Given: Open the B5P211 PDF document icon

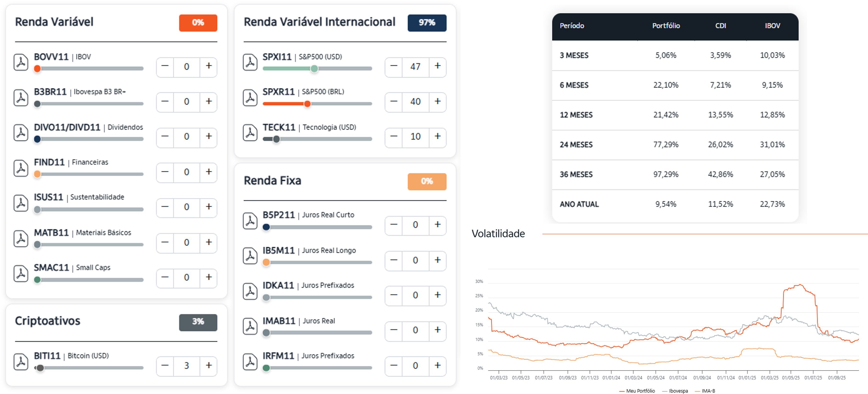Looking at the screenshot, I should (250, 221).
